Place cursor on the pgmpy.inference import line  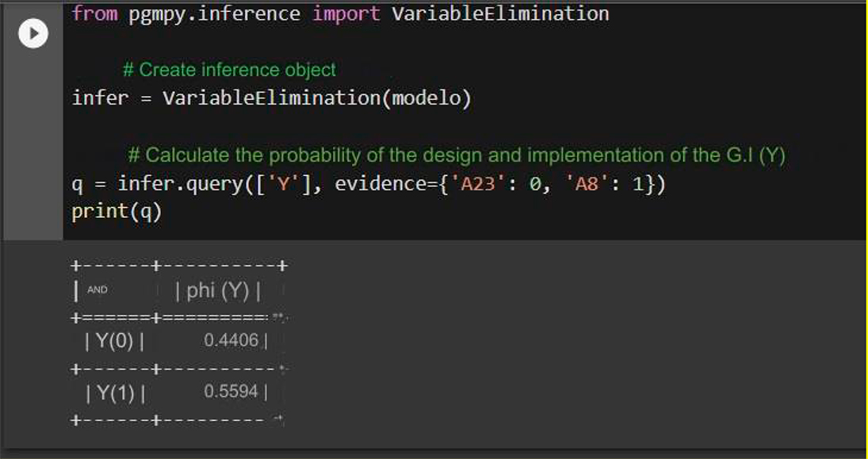[x=340, y=13]
